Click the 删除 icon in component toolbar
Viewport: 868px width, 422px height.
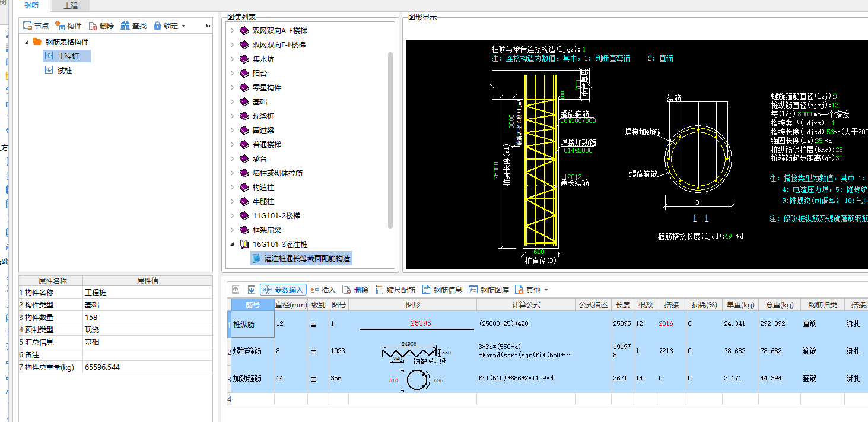(x=93, y=26)
